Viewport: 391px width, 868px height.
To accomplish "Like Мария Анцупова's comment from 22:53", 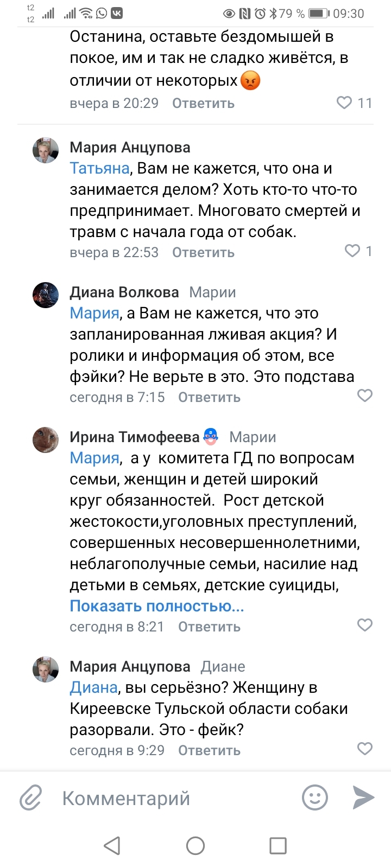I will [352, 251].
